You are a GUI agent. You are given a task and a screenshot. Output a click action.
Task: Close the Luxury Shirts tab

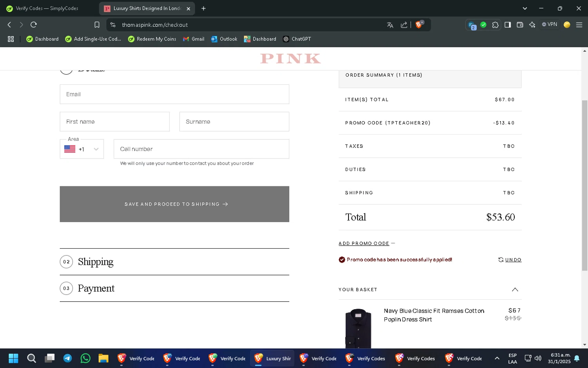tap(188, 8)
